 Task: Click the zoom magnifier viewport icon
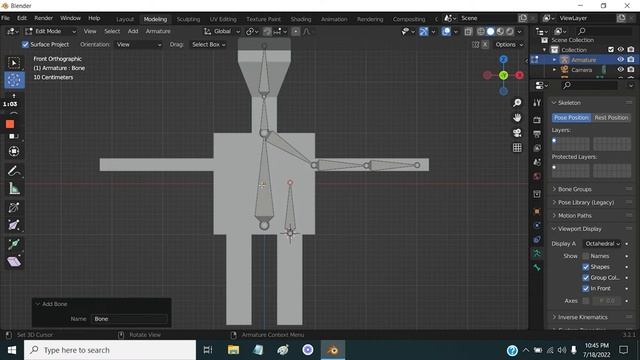click(517, 103)
